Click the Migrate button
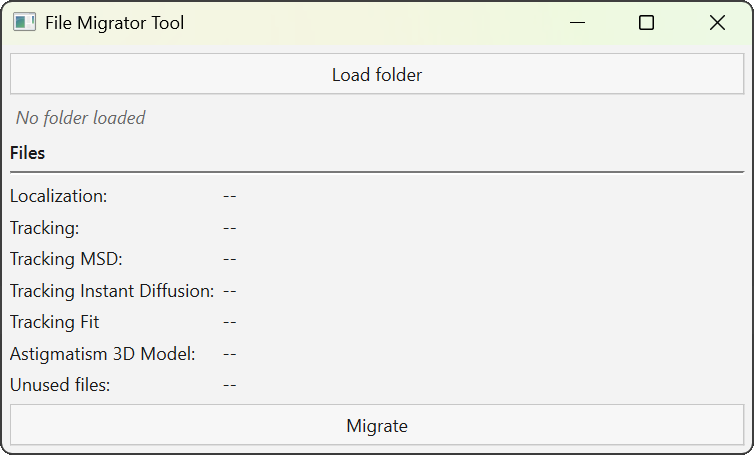 377,426
